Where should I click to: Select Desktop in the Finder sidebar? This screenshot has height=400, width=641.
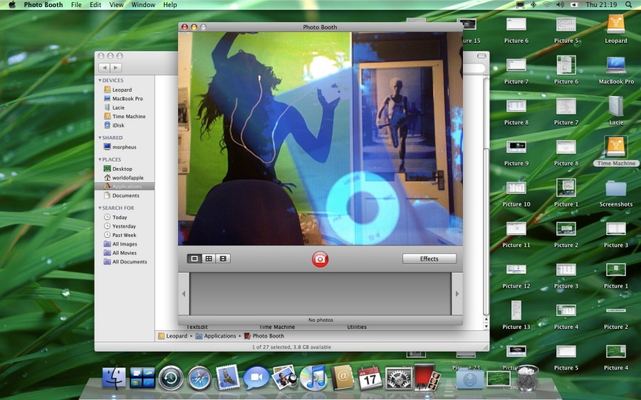[122, 169]
